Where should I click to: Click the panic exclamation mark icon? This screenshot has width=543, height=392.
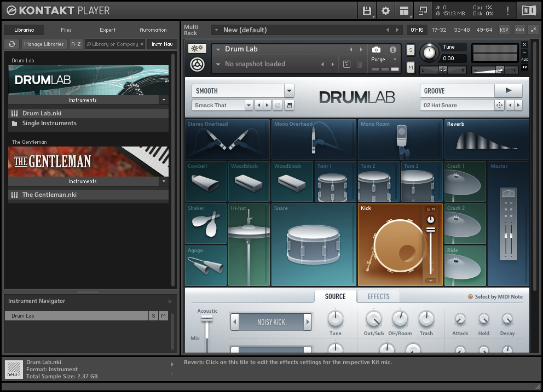tap(507, 11)
